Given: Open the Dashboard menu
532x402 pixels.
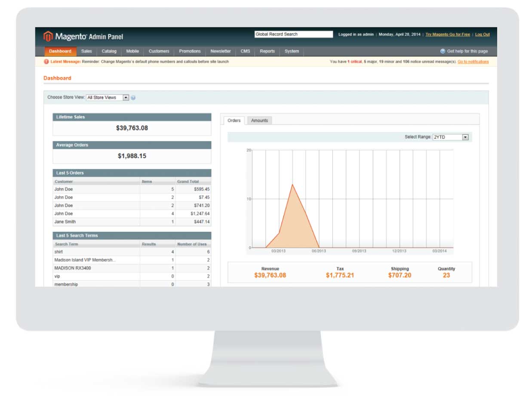Looking at the screenshot, I should pyautogui.click(x=60, y=51).
